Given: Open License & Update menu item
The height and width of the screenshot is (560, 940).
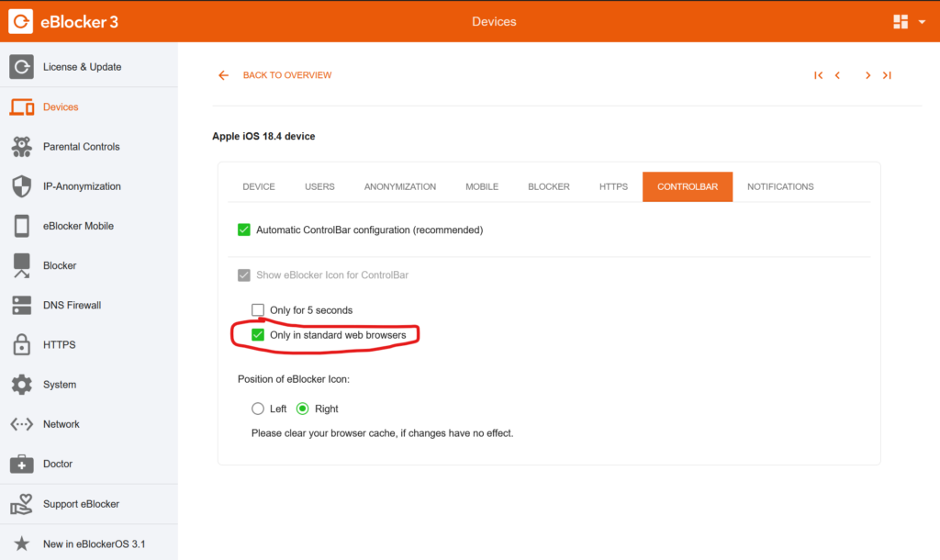Looking at the screenshot, I should [89, 66].
